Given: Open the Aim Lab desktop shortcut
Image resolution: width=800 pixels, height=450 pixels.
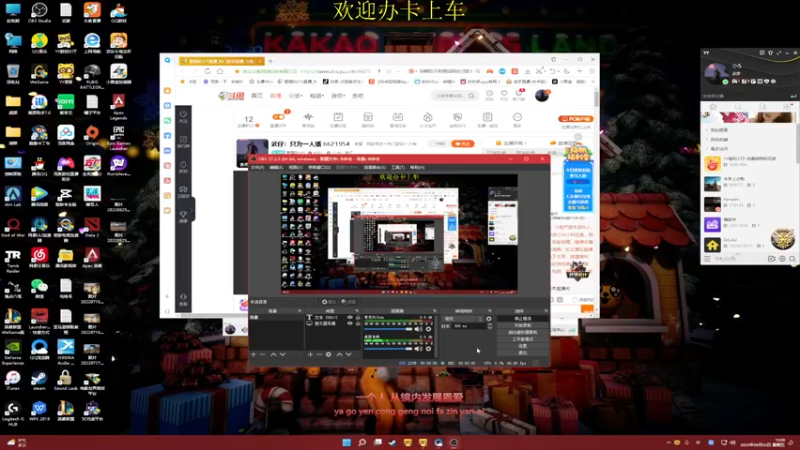Looking at the screenshot, I should point(13,197).
